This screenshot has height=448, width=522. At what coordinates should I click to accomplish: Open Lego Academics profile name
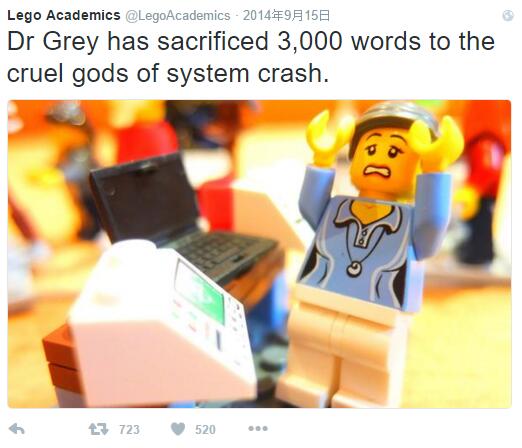coord(64,15)
